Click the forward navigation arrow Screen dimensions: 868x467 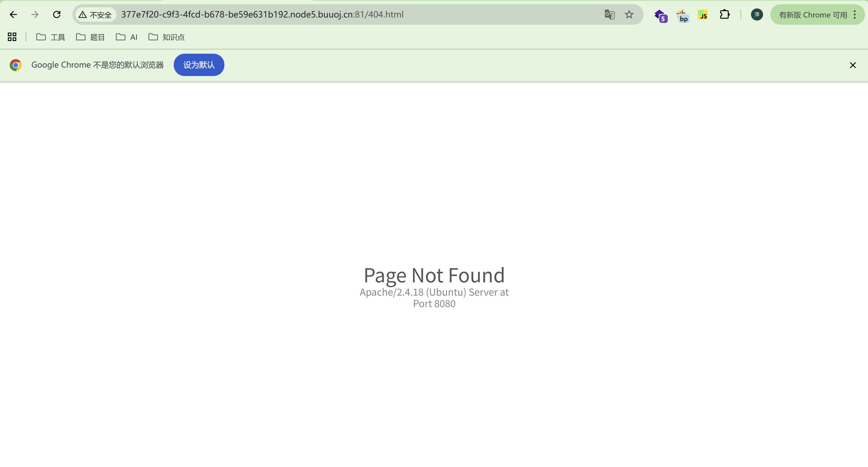(35, 14)
